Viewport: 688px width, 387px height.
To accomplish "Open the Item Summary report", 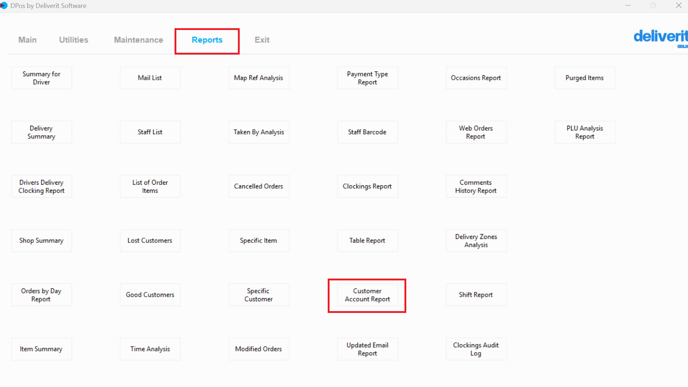I will click(41, 349).
